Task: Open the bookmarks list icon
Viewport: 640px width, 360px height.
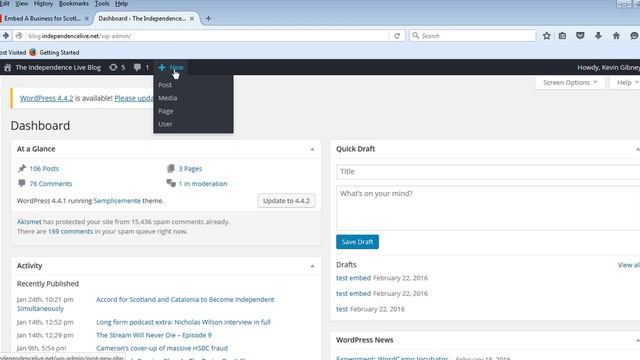Action: [x=562, y=36]
